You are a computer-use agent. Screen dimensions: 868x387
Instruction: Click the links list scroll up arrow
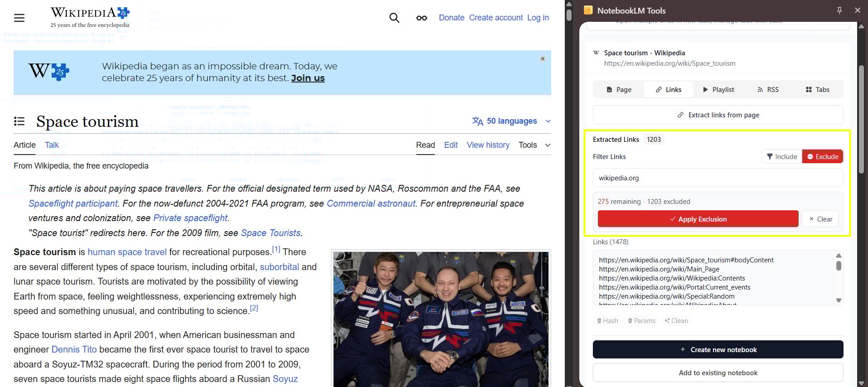tap(839, 256)
